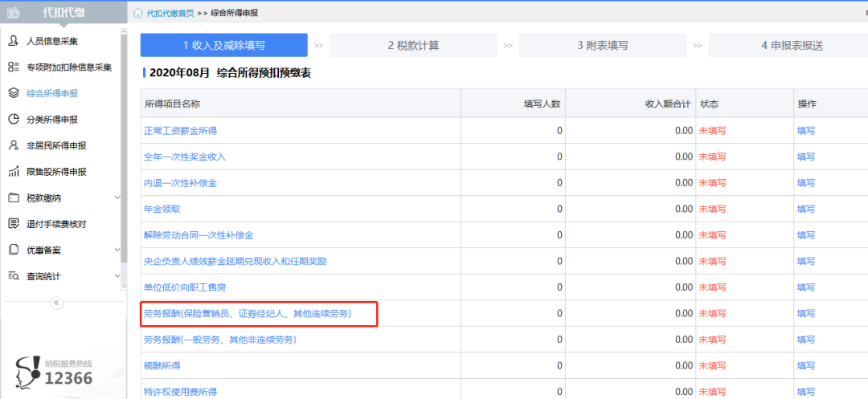Image resolution: width=868 pixels, height=399 pixels.
Task: Switch to step tab 2 税款计算
Action: point(413,45)
